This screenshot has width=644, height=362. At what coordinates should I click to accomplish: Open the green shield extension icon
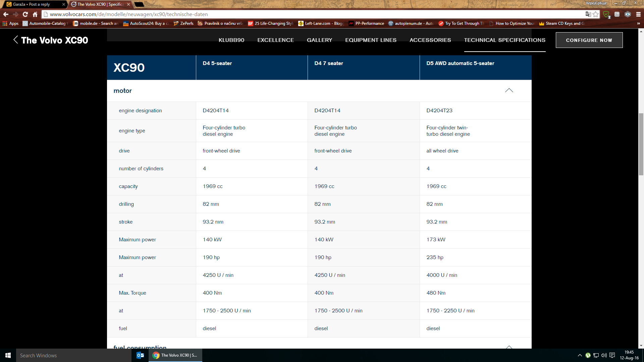tap(606, 14)
